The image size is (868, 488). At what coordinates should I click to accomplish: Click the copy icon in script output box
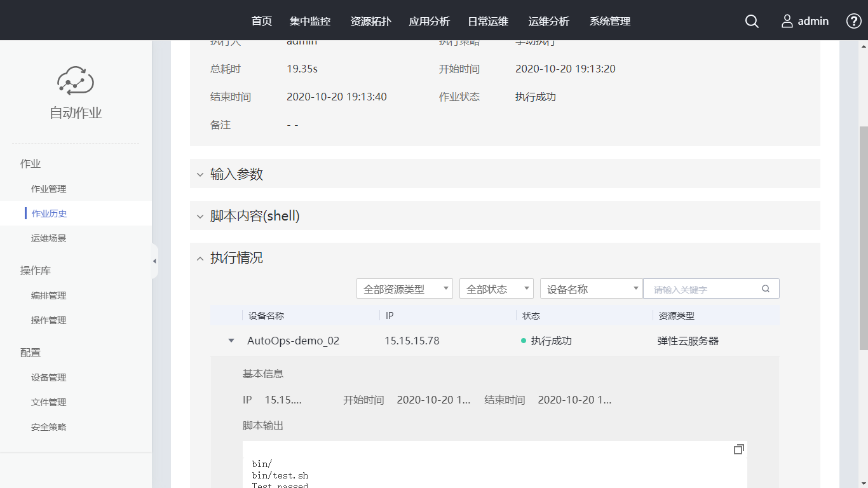[738, 449]
